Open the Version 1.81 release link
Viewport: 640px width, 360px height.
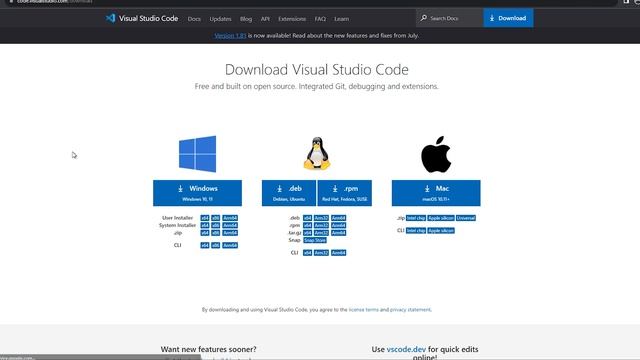pos(230,36)
